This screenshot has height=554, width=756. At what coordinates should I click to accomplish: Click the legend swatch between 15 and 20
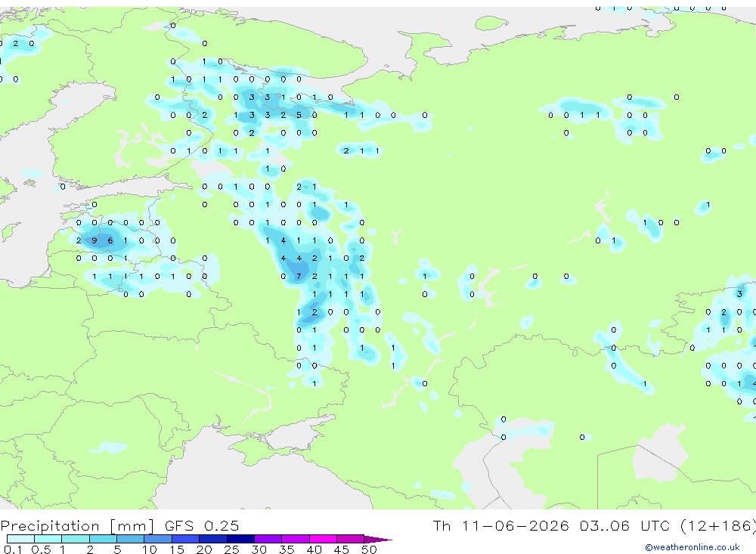(186, 539)
